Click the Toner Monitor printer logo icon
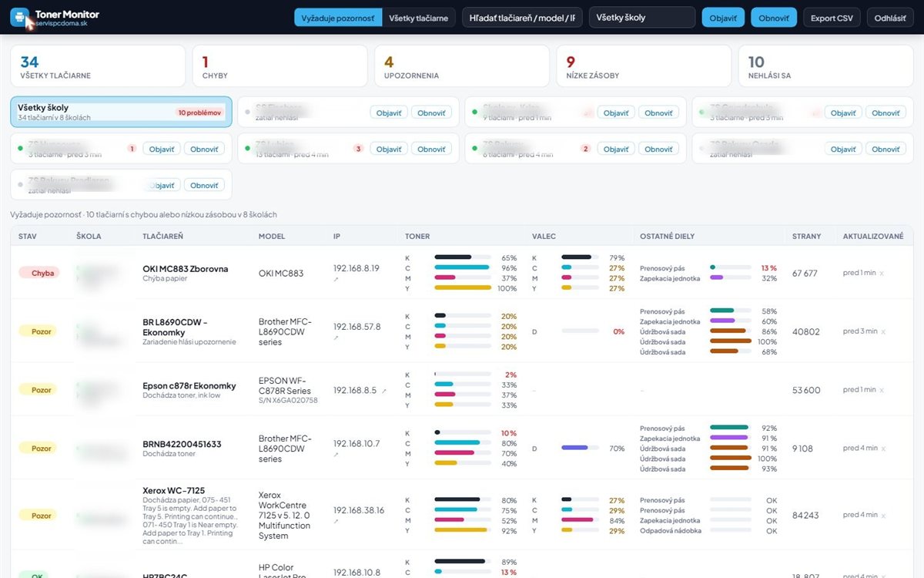Screen dimensions: 924x578 20,17
